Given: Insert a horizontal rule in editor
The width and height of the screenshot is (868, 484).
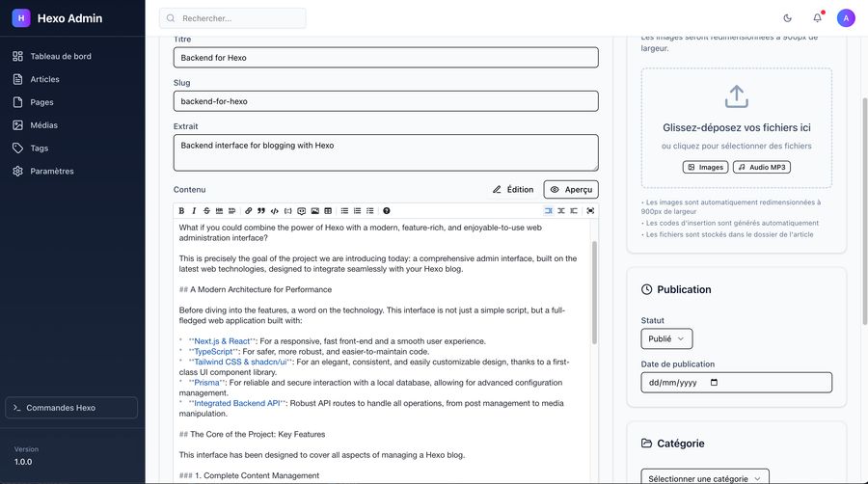Looking at the screenshot, I should click(x=219, y=211).
